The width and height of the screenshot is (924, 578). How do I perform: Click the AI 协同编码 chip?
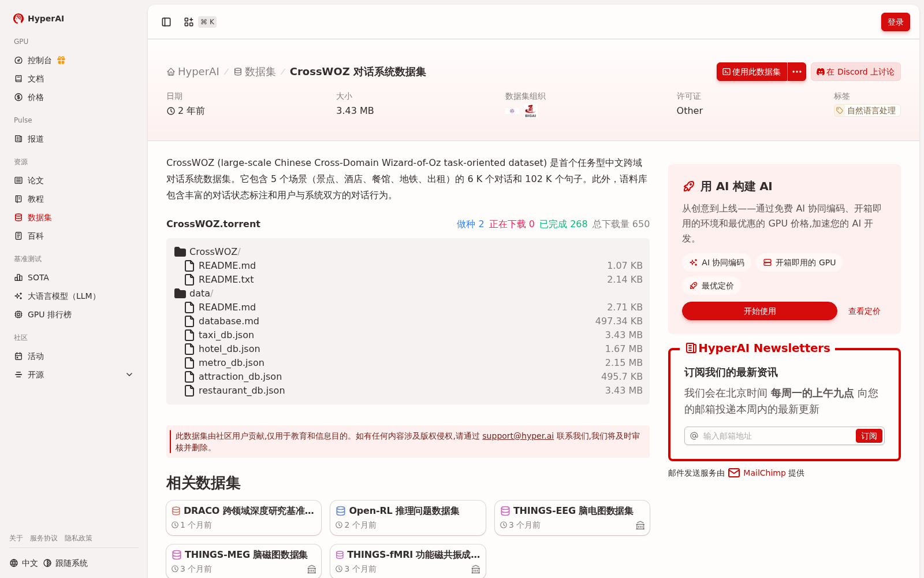(717, 262)
